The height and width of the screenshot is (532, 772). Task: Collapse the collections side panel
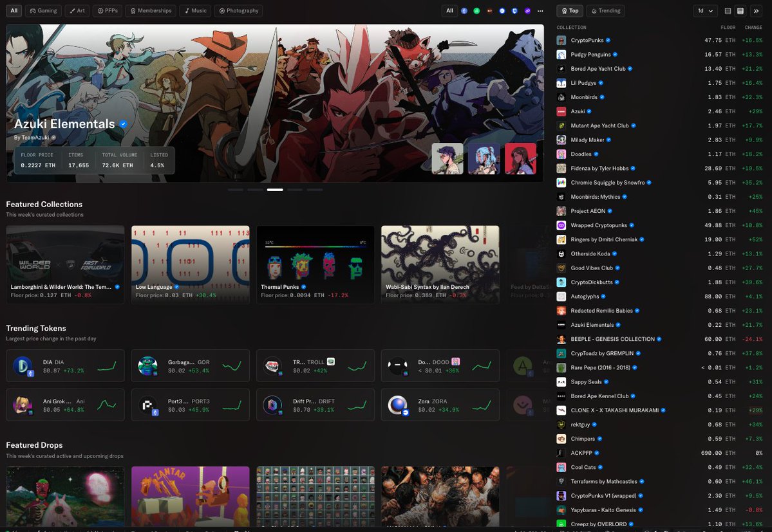point(757,11)
